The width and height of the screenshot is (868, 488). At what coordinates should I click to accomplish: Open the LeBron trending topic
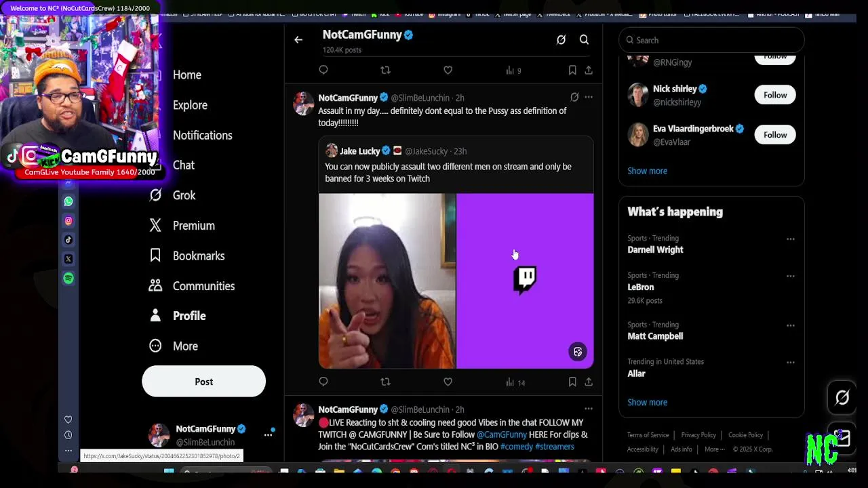(640, 287)
